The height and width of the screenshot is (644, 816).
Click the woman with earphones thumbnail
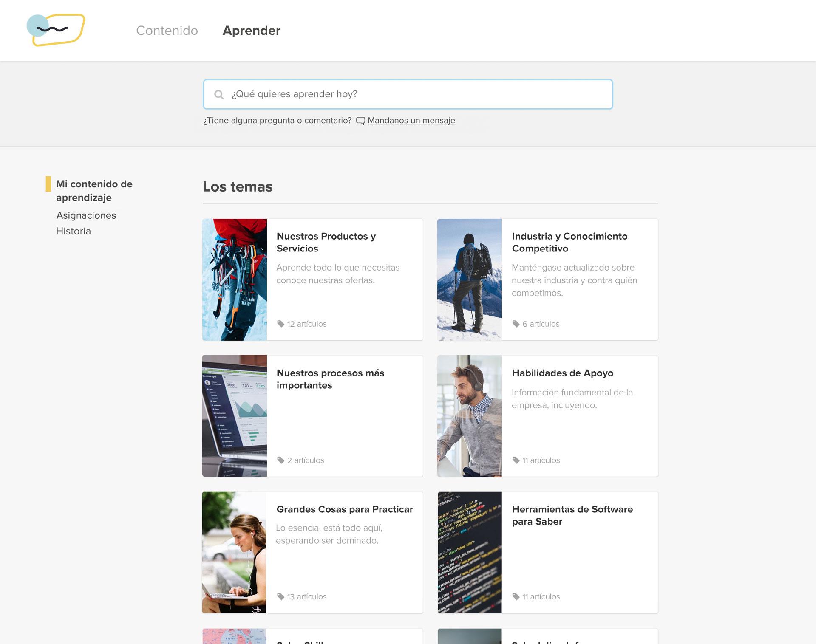point(234,552)
